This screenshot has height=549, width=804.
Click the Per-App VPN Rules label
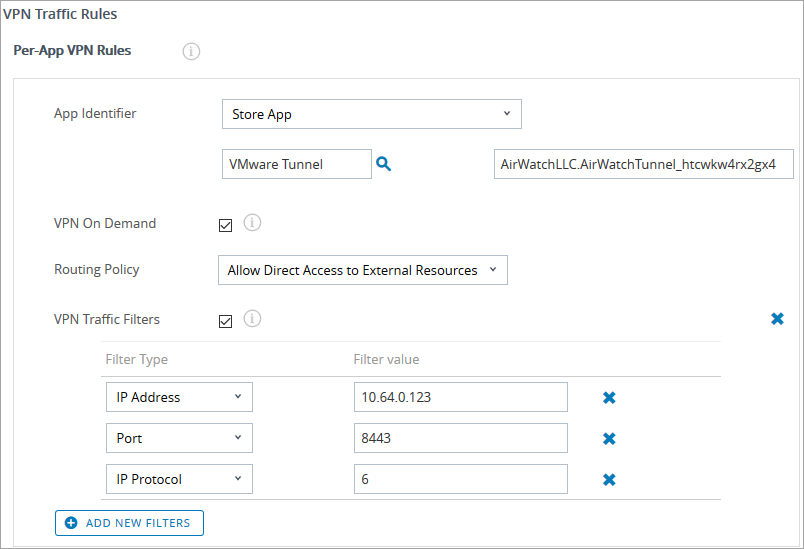[x=72, y=50]
